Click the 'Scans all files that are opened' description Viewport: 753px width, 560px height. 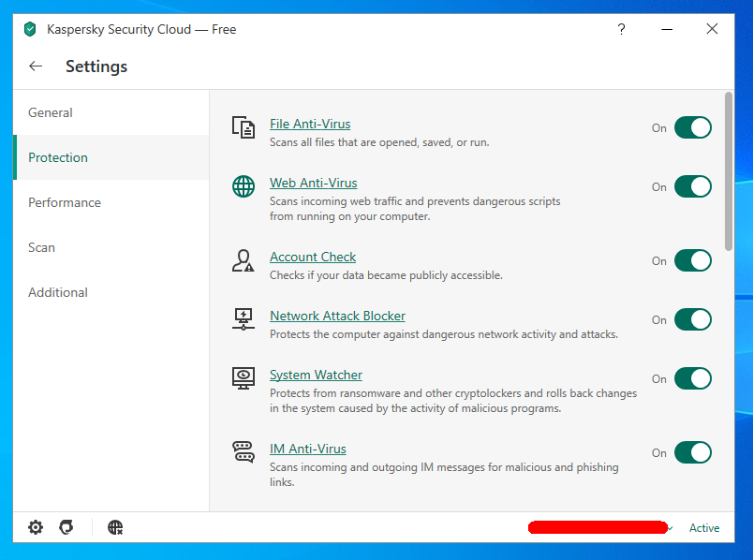(379, 142)
